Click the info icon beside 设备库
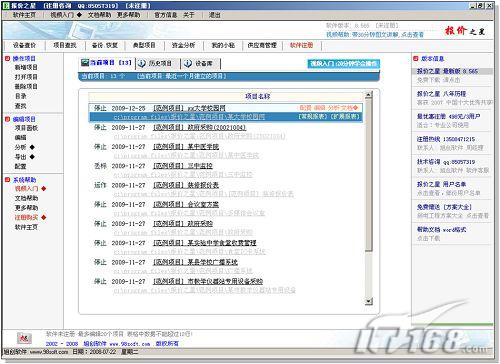The width and height of the screenshot is (500, 364). pyautogui.click(x=188, y=63)
